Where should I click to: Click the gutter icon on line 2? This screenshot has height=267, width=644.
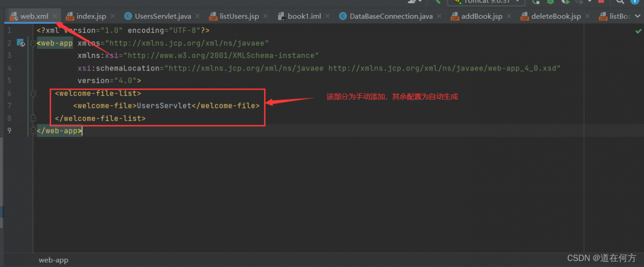(x=21, y=43)
